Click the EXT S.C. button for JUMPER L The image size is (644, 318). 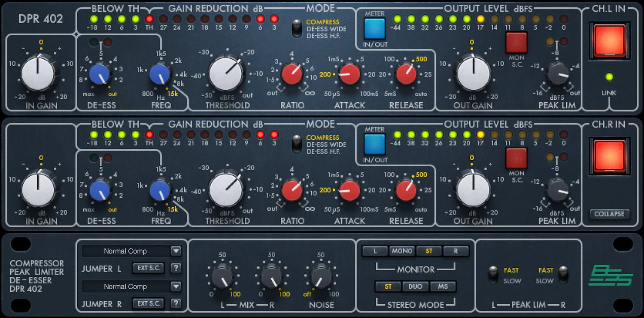click(x=148, y=268)
